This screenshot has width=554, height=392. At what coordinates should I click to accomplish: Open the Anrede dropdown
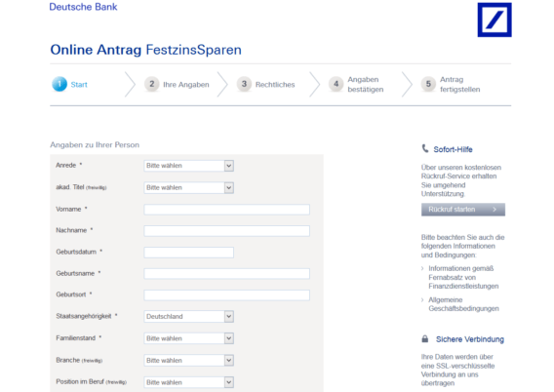[188, 166]
